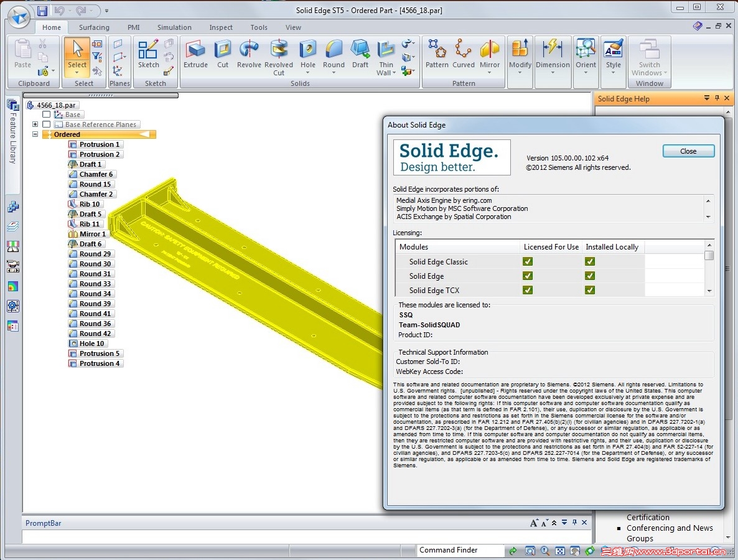Open the Pattern tool
The width and height of the screenshot is (738, 560).
(x=437, y=55)
